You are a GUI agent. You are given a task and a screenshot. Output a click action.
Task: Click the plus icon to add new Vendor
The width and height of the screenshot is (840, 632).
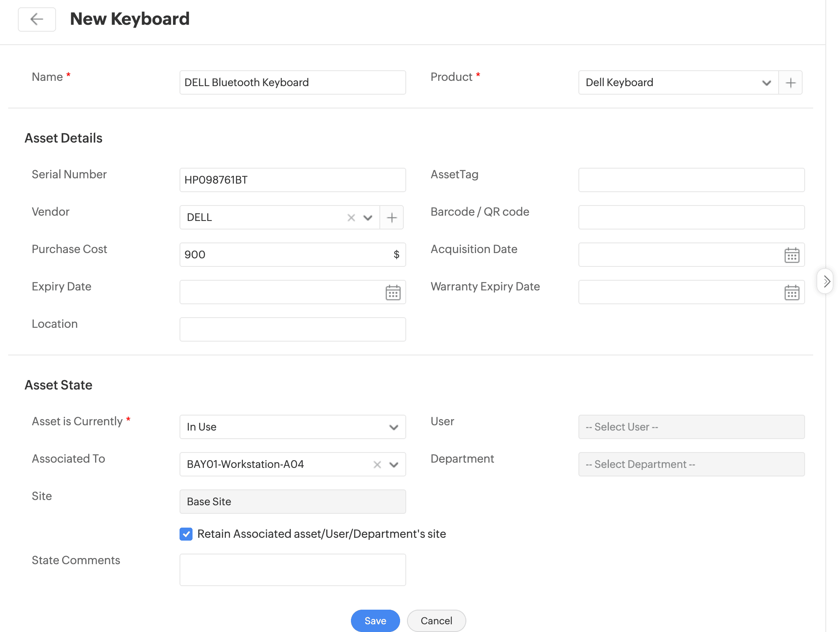pyautogui.click(x=392, y=218)
